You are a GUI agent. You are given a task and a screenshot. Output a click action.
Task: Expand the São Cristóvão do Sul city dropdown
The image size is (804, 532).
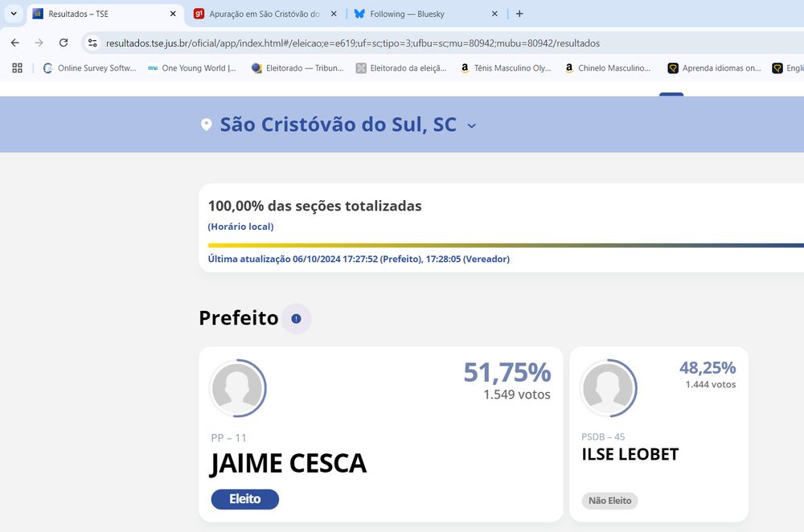[472, 125]
